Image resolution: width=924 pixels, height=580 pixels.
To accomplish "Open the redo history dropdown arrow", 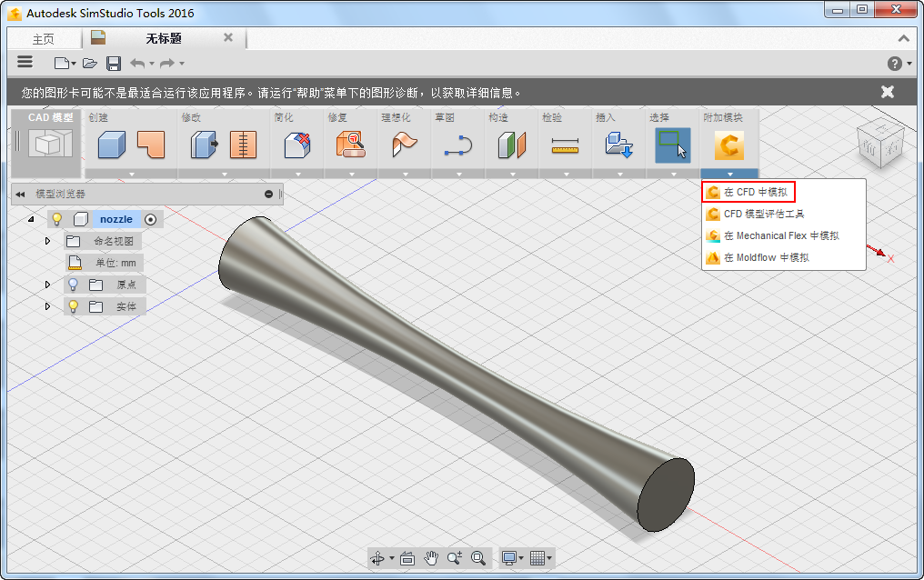I will click(x=182, y=63).
